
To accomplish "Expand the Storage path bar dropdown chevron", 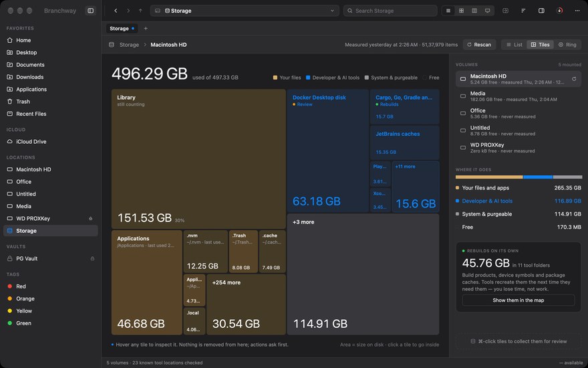I will pyautogui.click(x=332, y=11).
